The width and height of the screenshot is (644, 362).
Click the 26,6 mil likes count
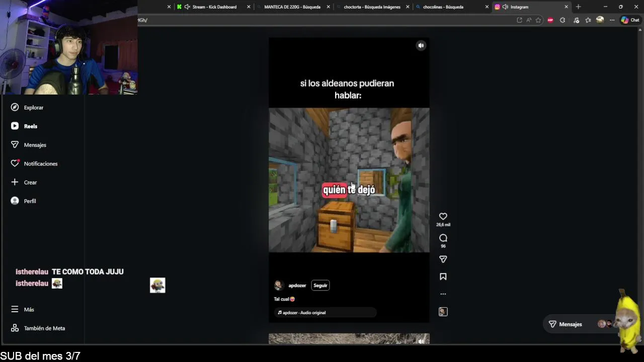(443, 225)
